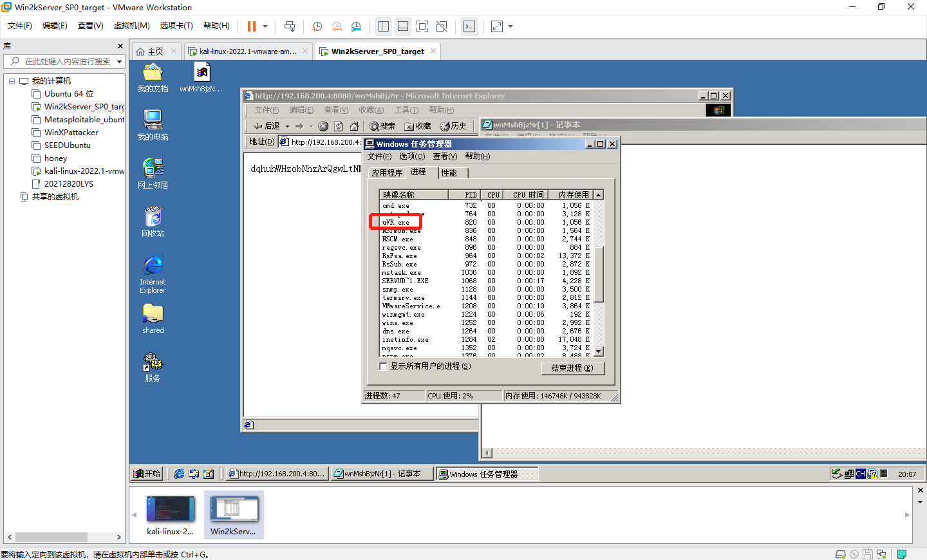
Task: Open the library search filter dropdown
Action: (x=119, y=62)
